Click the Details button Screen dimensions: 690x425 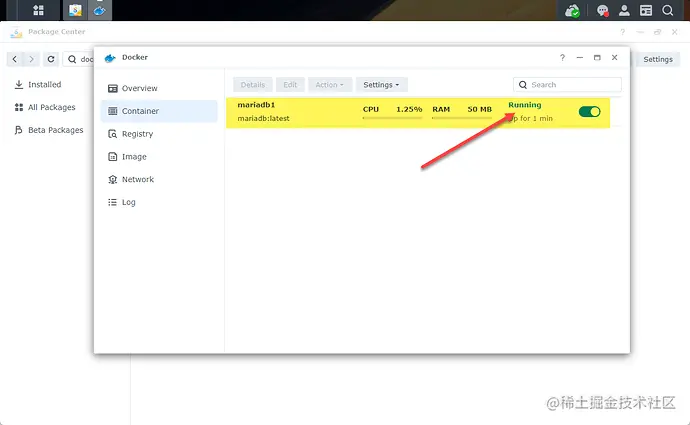pos(253,85)
